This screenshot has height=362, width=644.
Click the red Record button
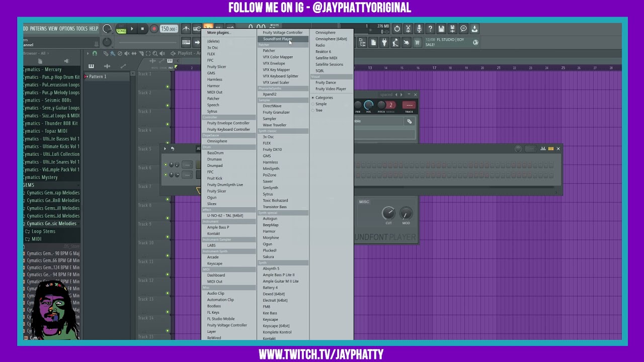tap(154, 29)
